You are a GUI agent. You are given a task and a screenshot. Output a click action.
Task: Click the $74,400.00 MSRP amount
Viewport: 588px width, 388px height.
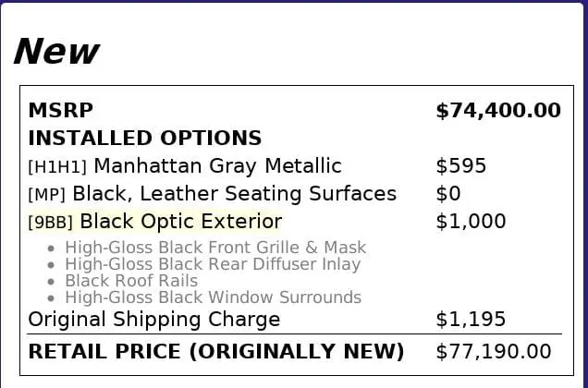click(x=497, y=111)
